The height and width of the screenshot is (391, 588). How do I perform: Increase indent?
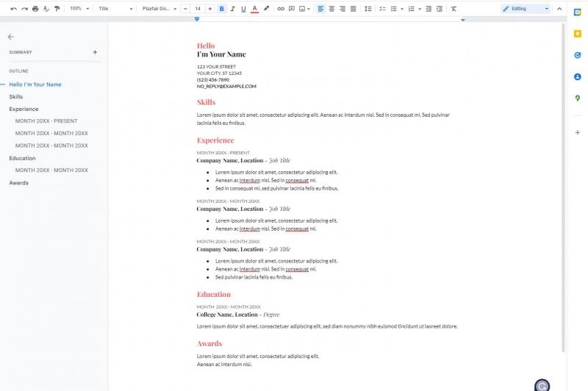(x=440, y=9)
